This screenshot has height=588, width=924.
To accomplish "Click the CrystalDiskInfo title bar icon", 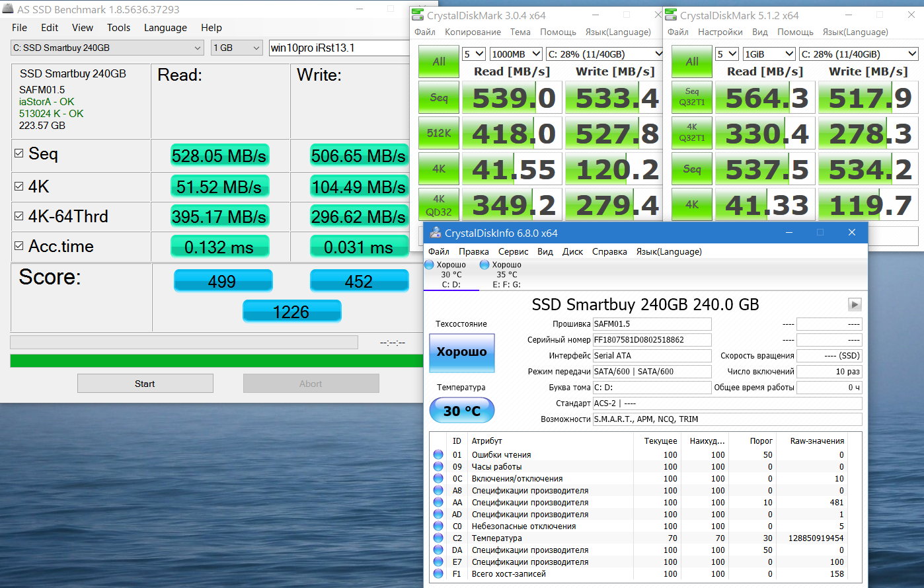I will pyautogui.click(x=435, y=233).
